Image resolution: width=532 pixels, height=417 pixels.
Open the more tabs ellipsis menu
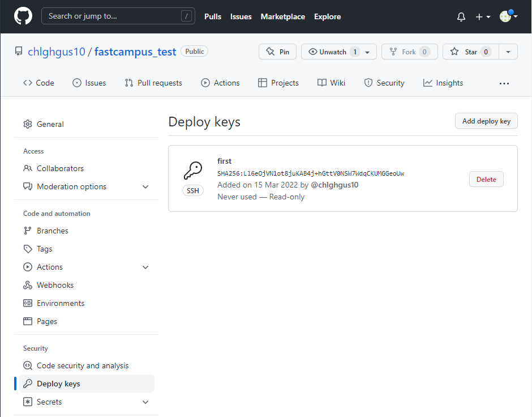tap(504, 83)
